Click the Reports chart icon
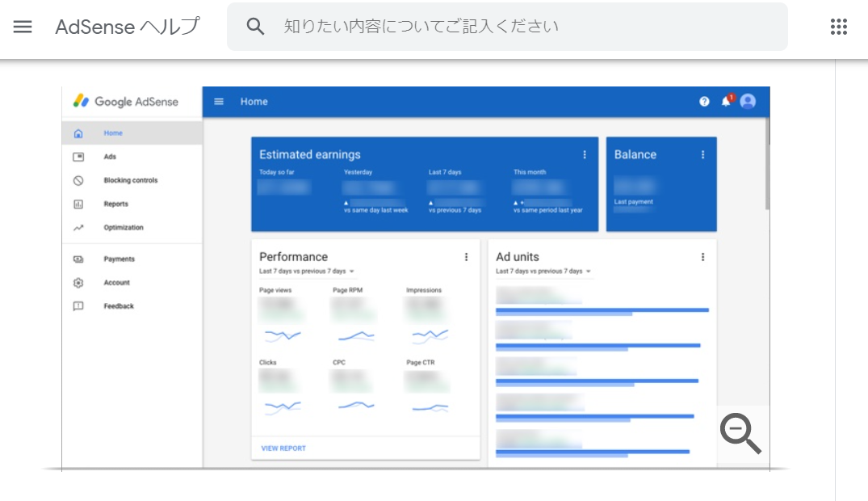This screenshot has height=501, width=868. pyautogui.click(x=78, y=204)
